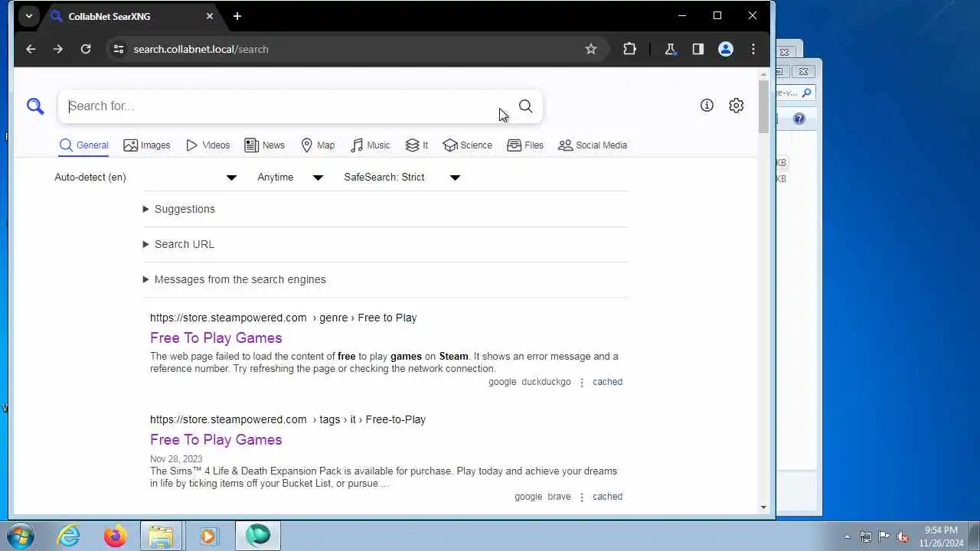Click the genre › Free to Play URL
The image size is (980, 551).
pos(283,318)
